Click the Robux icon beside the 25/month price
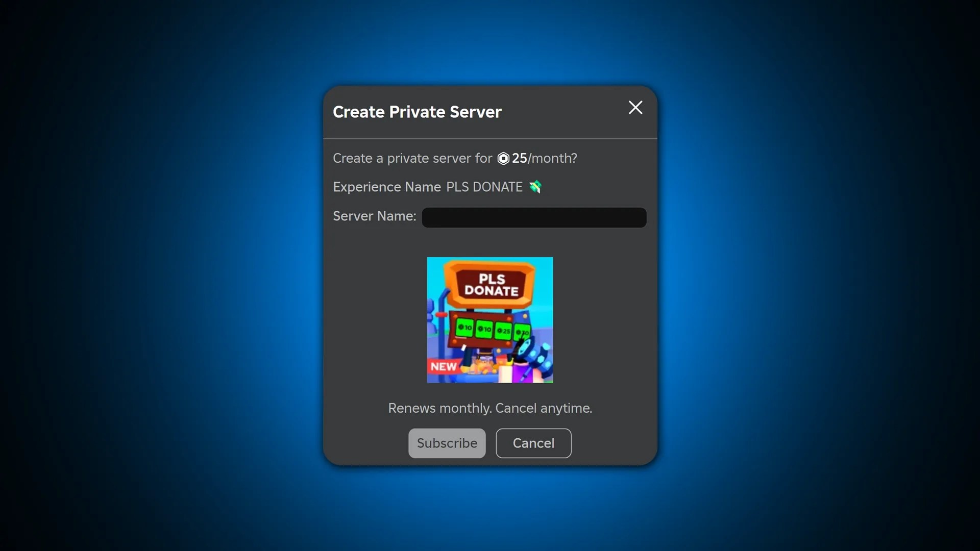The image size is (980, 551). pos(503,159)
